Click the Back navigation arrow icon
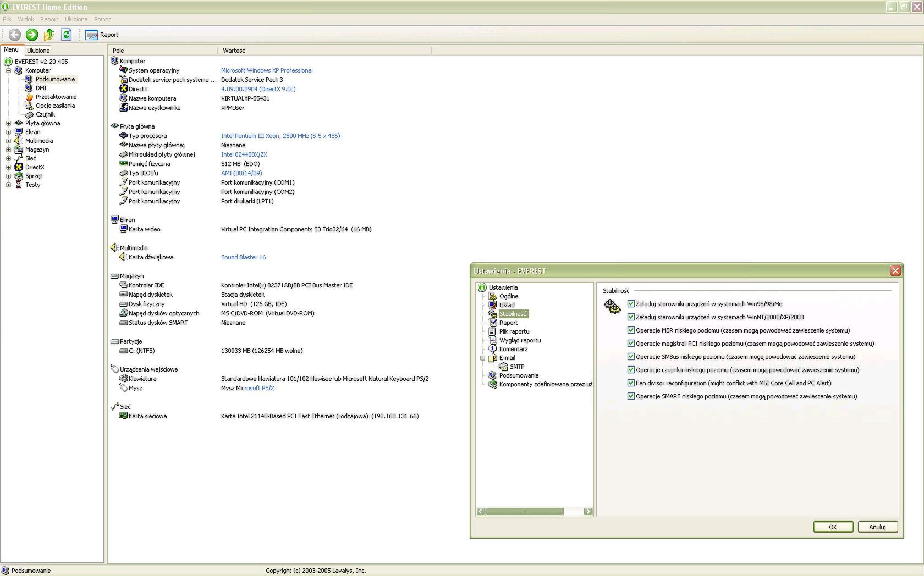 (15, 35)
